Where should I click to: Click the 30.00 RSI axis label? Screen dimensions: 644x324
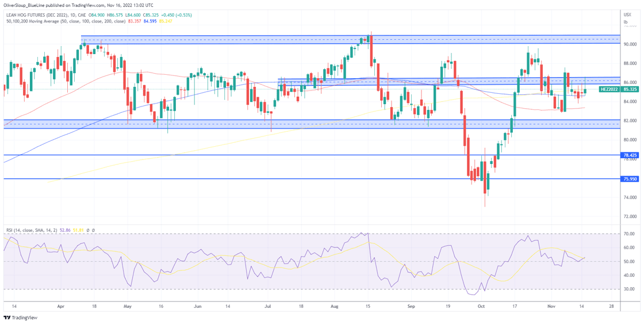point(628,289)
